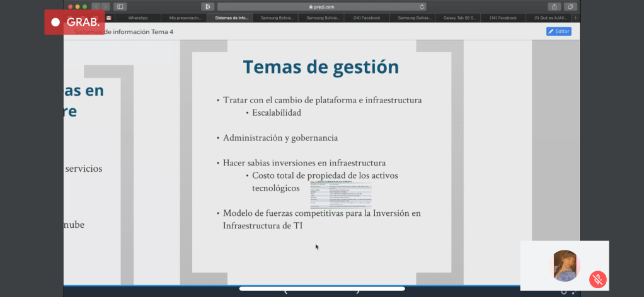Toggle the red muted microphone icon
Viewport: 644px width, 297px height.
click(x=597, y=279)
